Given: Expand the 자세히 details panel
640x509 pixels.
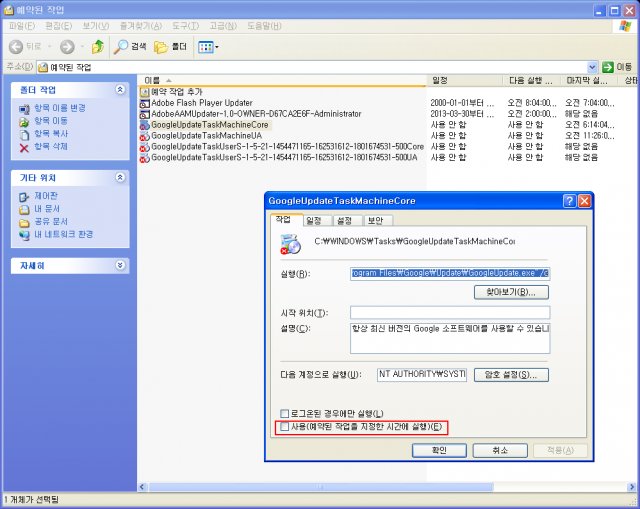Looking at the screenshot, I should point(120,265).
